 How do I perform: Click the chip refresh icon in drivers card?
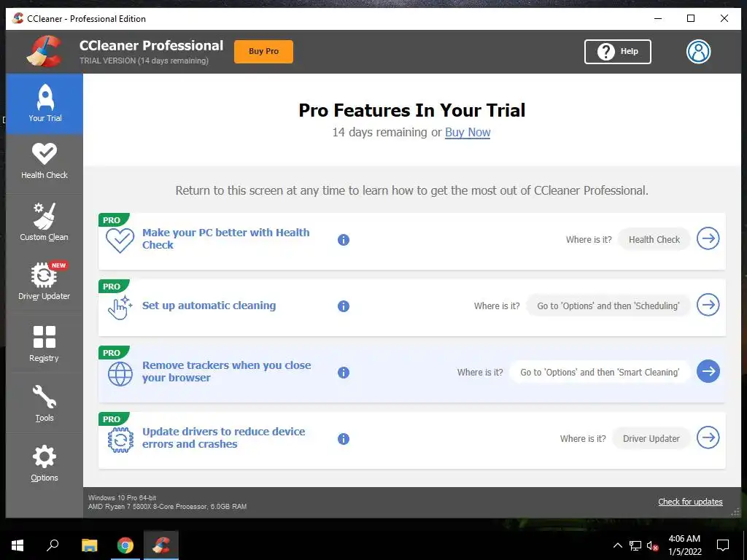(x=120, y=440)
